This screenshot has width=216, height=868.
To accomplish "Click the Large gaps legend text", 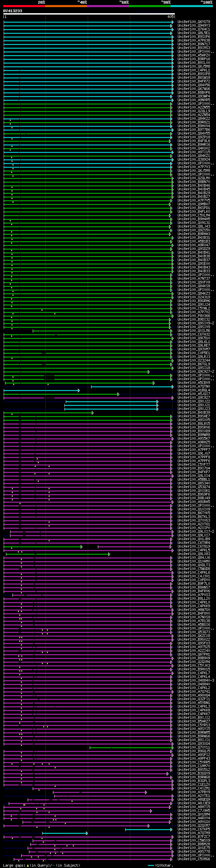I will pyautogui.click(x=42, y=865).
